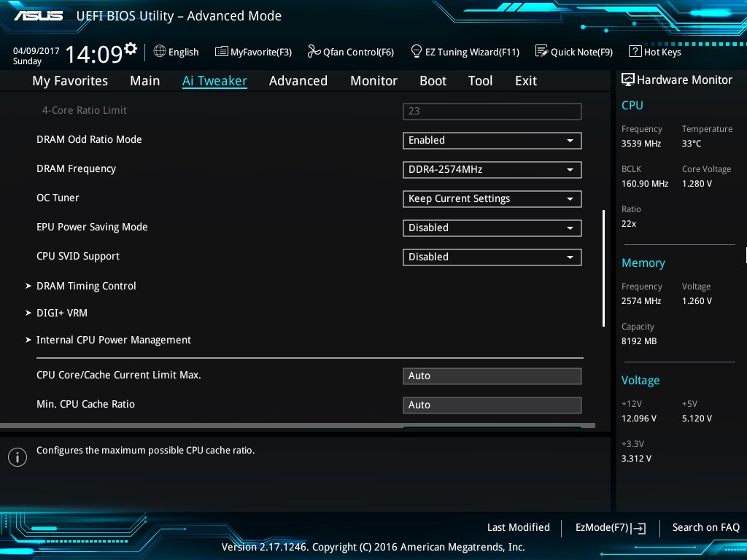Viewport: 747px width, 560px height.
Task: Open the OC Tuner dropdown
Action: [x=492, y=198]
